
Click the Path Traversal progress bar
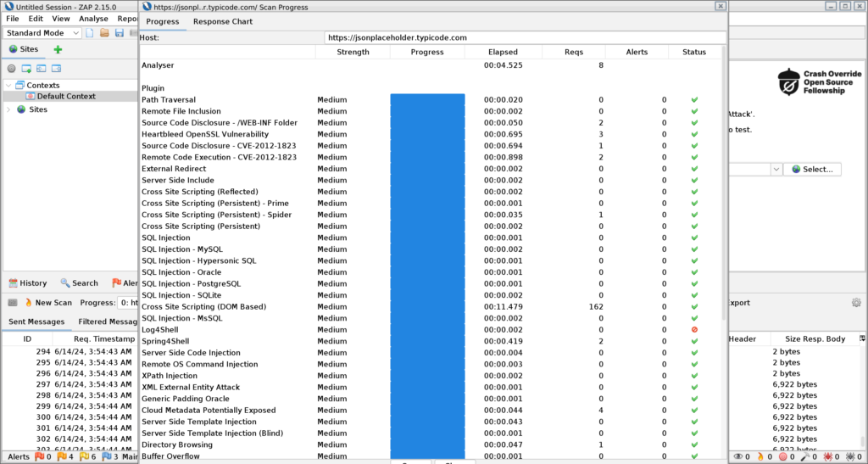pyautogui.click(x=427, y=99)
